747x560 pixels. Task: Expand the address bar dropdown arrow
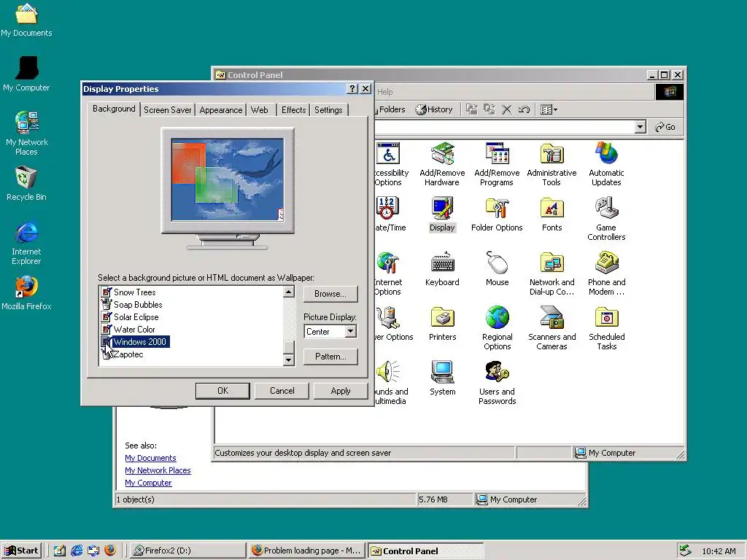[640, 127]
